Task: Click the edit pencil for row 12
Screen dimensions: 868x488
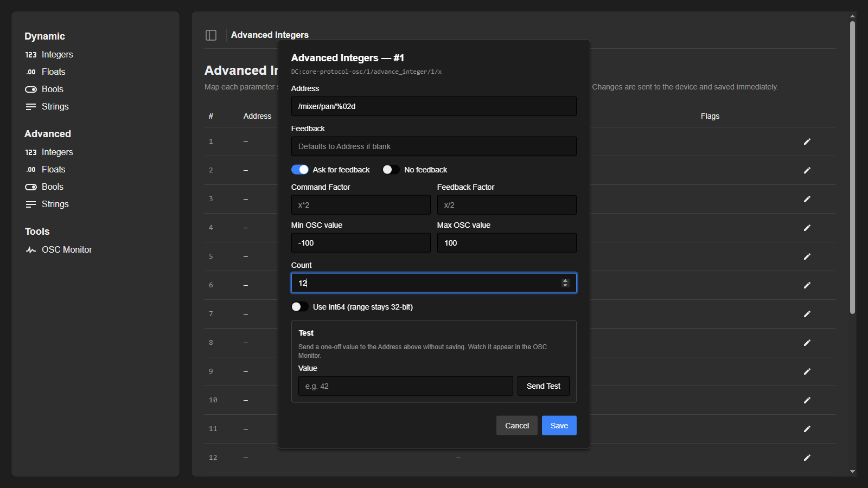Action: click(807, 458)
